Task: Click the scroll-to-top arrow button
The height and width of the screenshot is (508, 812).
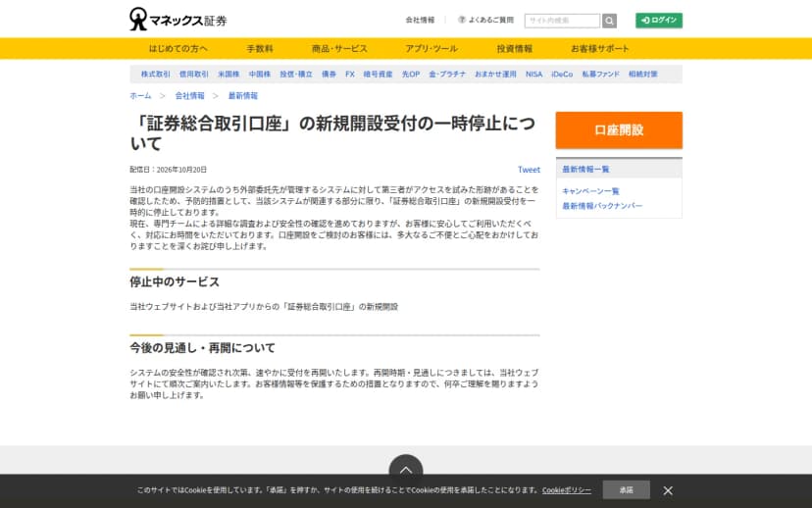Action: pyautogui.click(x=406, y=468)
